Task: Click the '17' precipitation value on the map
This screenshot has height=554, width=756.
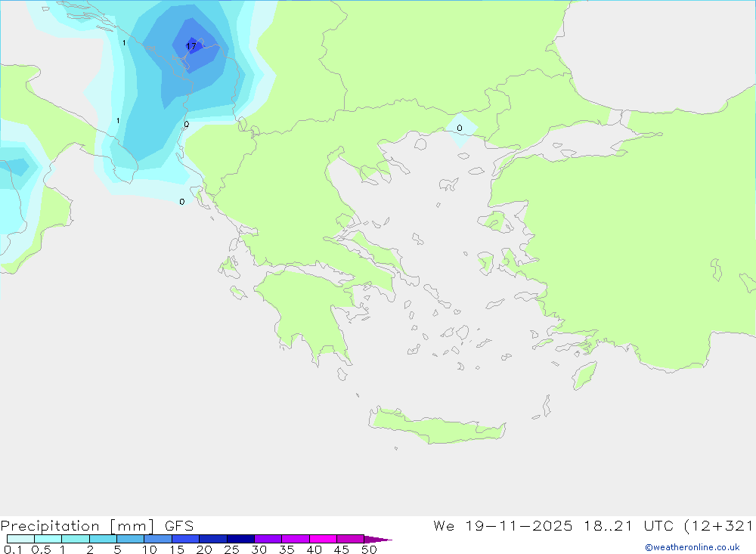Action: tap(191, 46)
